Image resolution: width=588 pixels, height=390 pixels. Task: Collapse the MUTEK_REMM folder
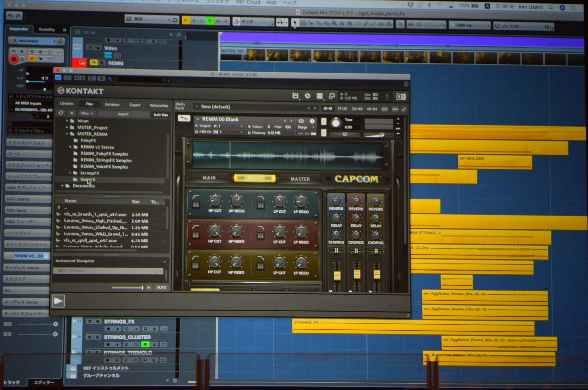[67, 134]
